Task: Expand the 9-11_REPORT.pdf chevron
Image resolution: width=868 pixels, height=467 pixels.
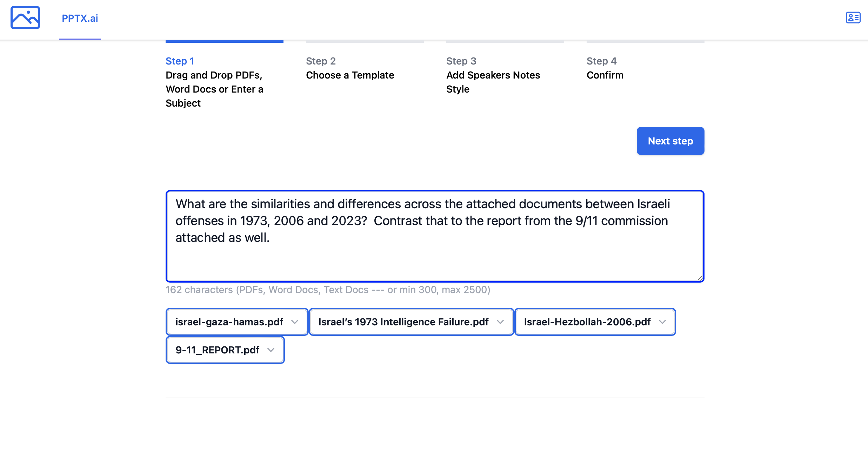Action: tap(271, 350)
